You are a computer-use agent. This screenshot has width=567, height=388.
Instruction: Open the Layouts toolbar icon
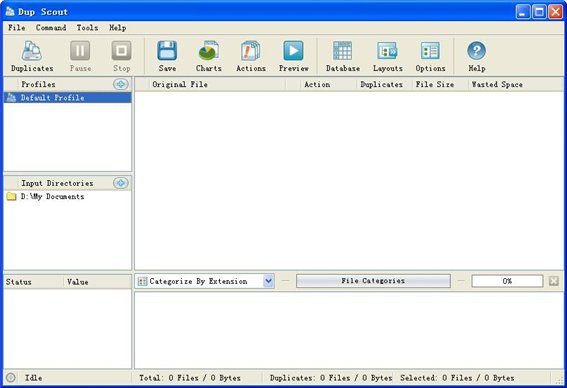click(387, 51)
